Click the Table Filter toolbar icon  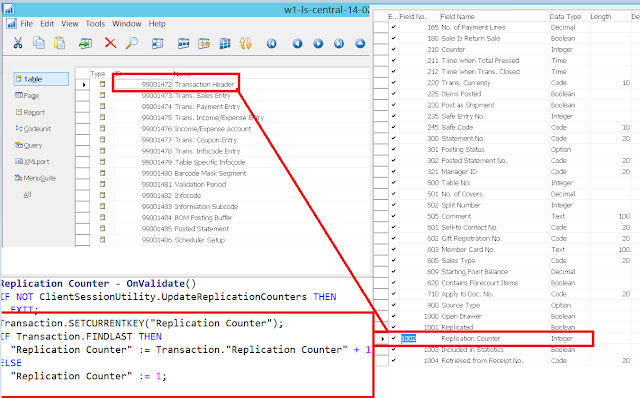[x=184, y=43]
